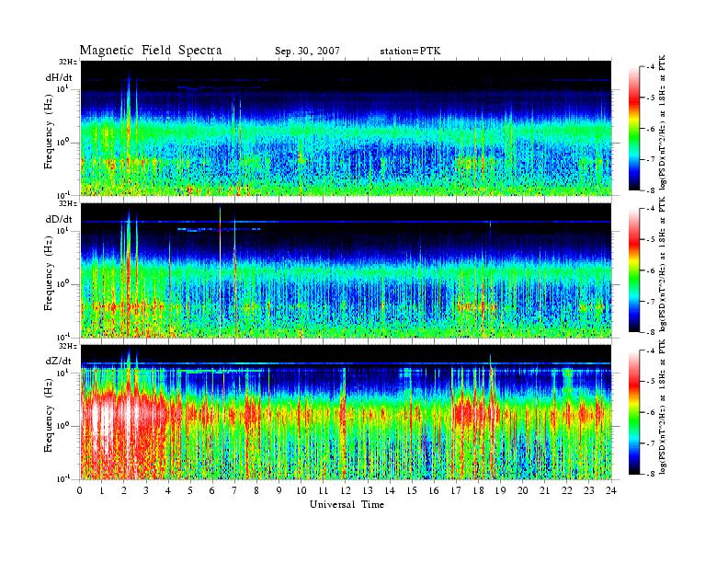Click the PSD units label beside dD/dt colorbar
The height and width of the screenshot is (563, 728).
[x=663, y=264]
